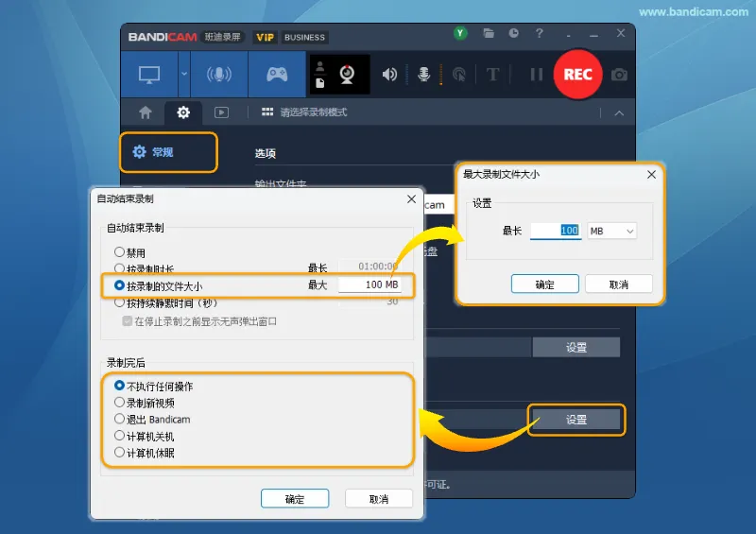Go to Home tab icon
Viewport: 756px width, 534px height.
[146, 112]
